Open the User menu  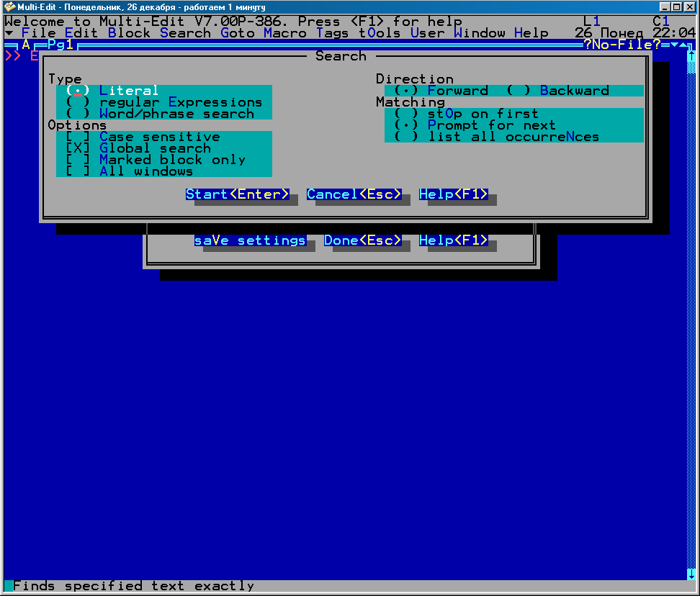click(428, 33)
